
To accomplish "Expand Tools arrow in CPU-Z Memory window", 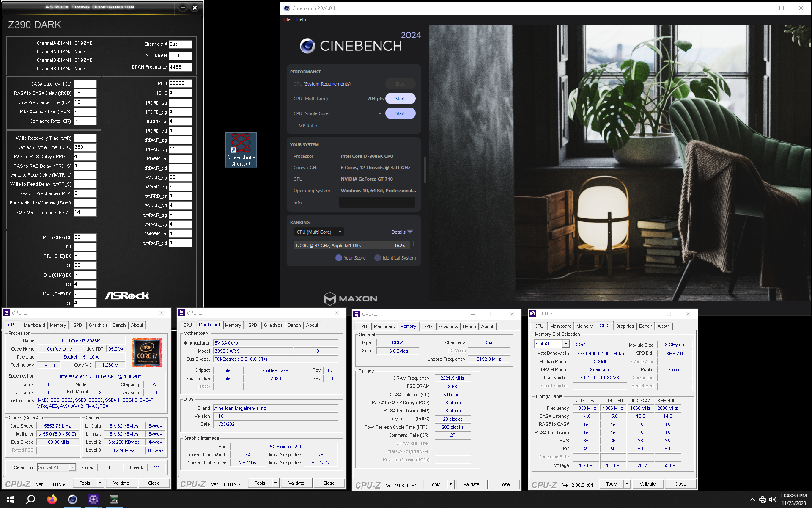I will [450, 484].
